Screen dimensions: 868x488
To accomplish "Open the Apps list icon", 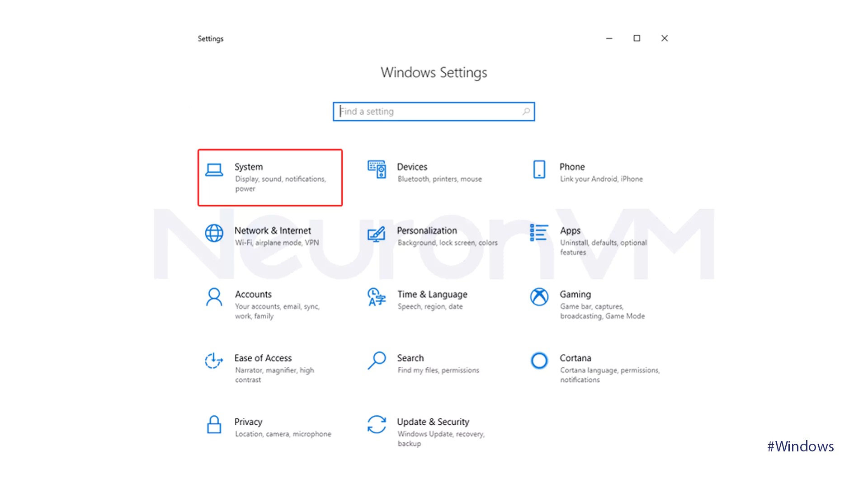I will pos(539,233).
